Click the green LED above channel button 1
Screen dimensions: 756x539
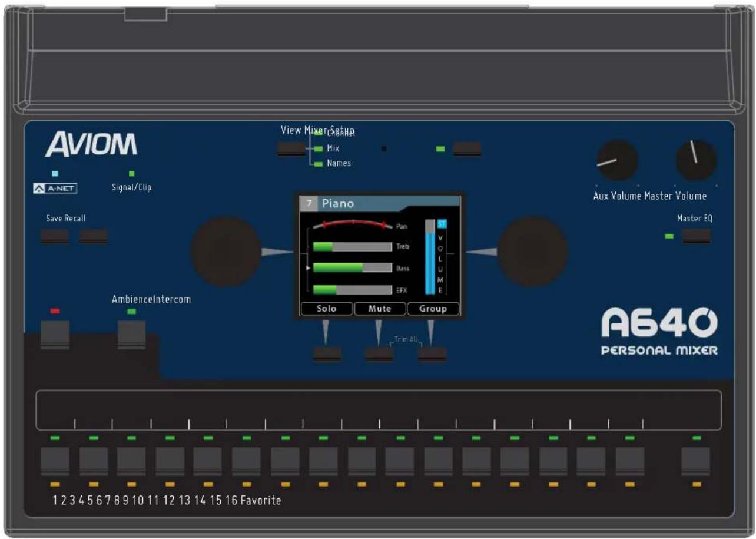[x=55, y=438]
